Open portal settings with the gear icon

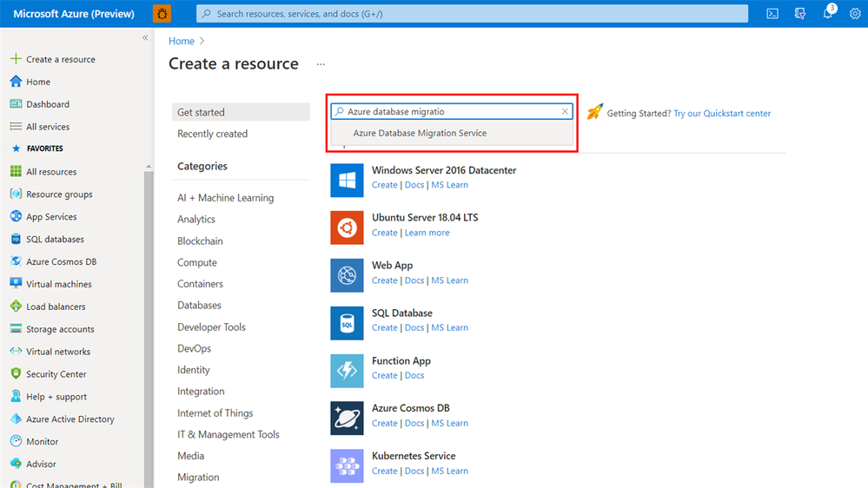[x=855, y=14]
